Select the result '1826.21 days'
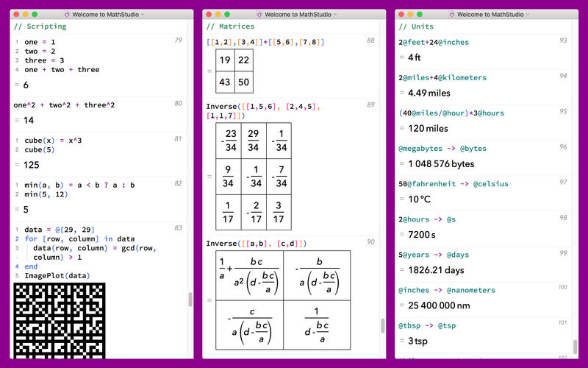 436,270
